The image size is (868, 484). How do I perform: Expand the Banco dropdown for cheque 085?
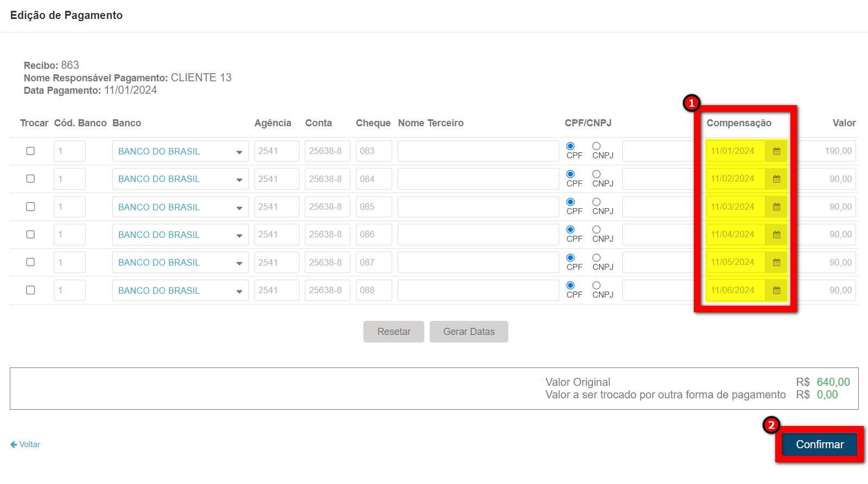pos(180,207)
